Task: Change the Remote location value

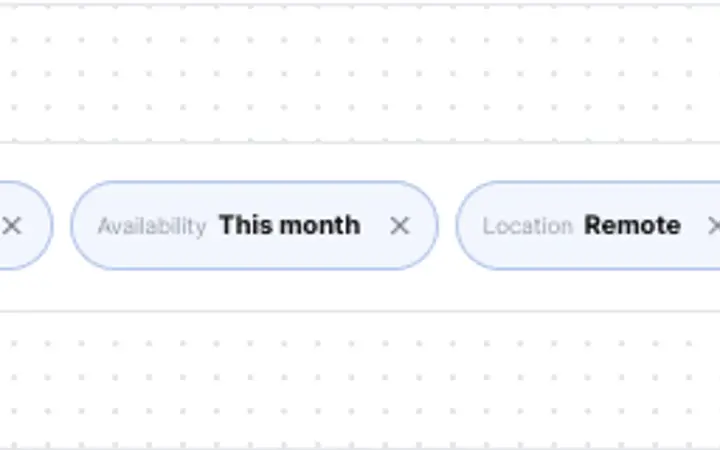Action: click(x=632, y=225)
